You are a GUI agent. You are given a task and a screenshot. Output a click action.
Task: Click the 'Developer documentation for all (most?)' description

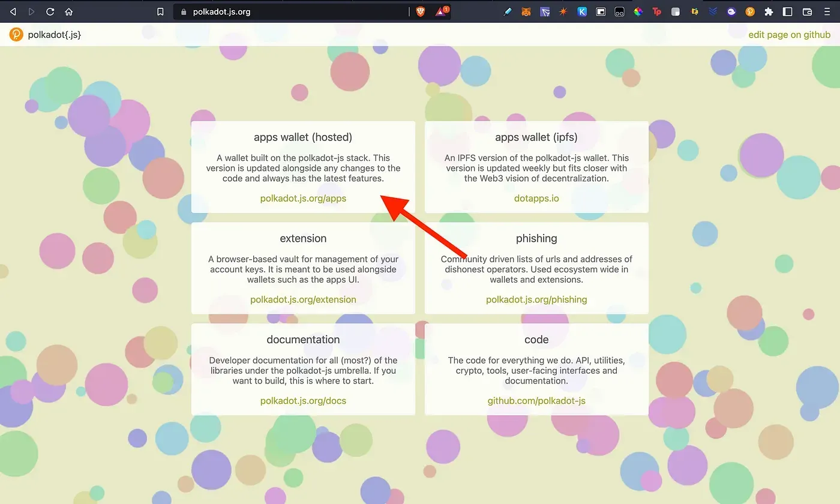coord(303,371)
